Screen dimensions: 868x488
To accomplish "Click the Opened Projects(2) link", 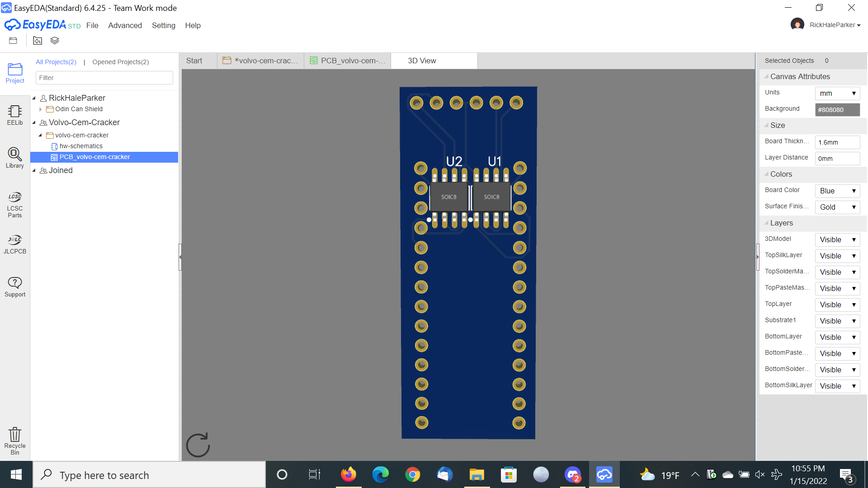I will (120, 62).
